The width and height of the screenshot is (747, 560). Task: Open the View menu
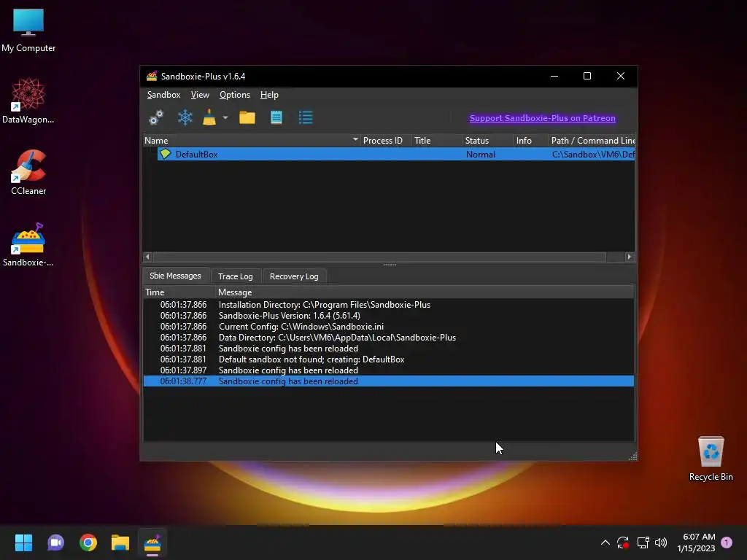(x=200, y=95)
